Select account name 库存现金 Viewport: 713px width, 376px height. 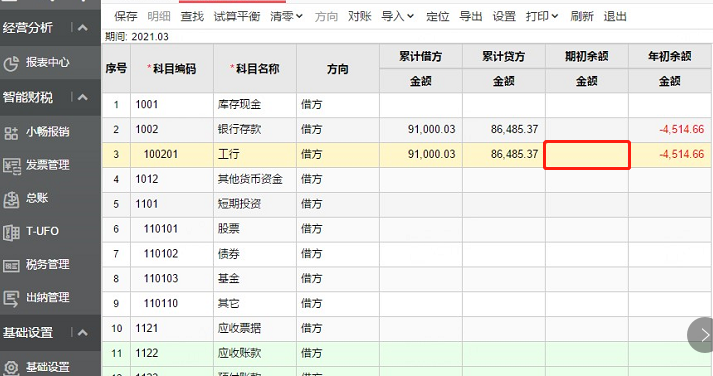(x=239, y=105)
